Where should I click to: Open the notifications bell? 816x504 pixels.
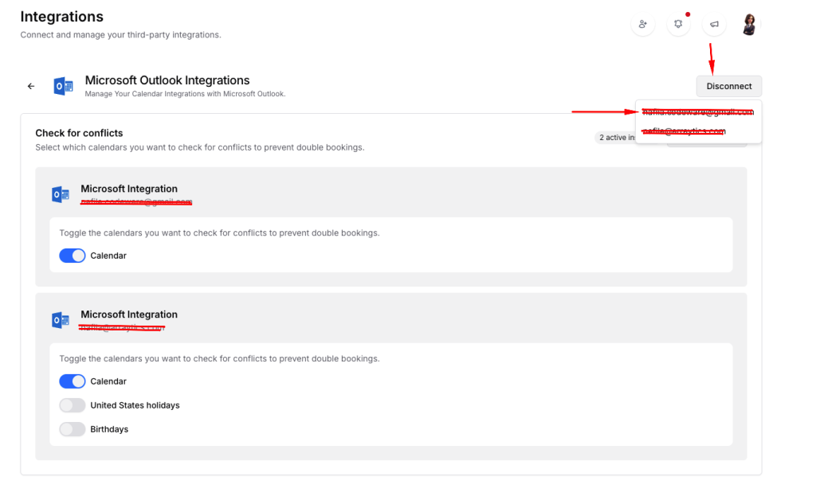pos(678,25)
